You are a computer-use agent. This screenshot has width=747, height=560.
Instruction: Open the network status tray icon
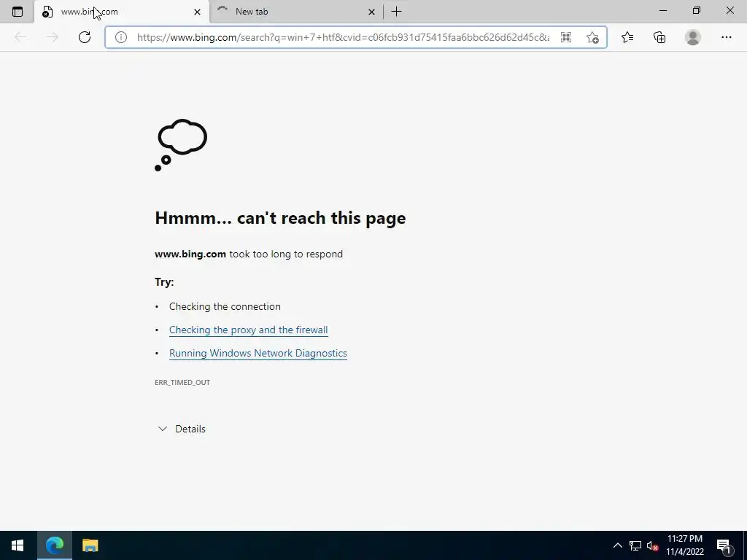(635, 545)
